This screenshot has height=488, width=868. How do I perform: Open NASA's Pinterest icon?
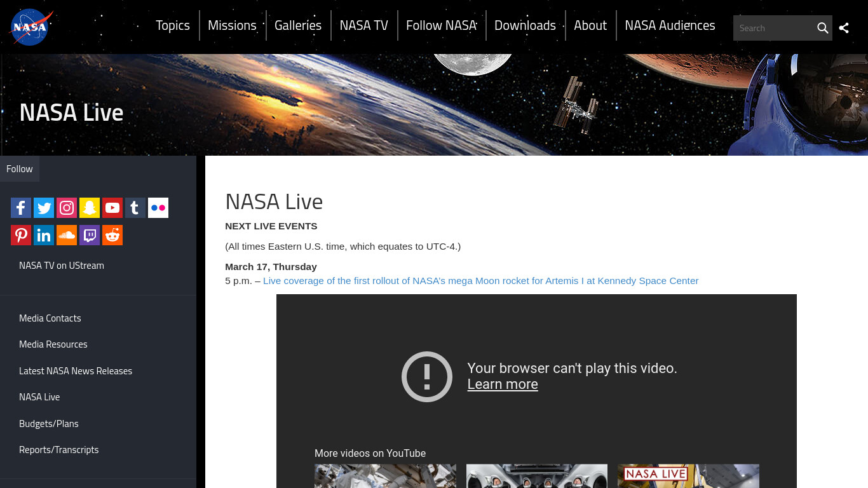(21, 235)
